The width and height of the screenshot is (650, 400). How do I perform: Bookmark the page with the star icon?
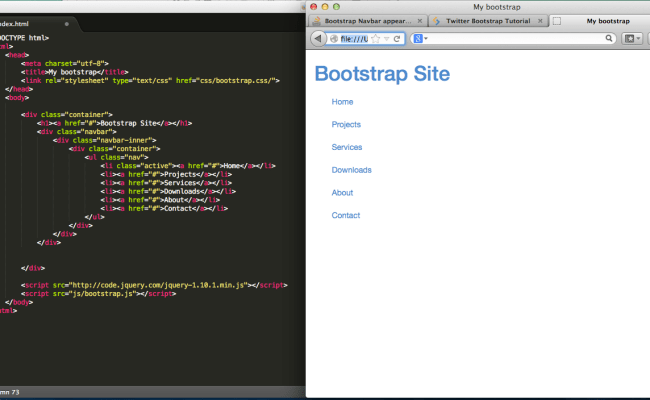point(376,39)
